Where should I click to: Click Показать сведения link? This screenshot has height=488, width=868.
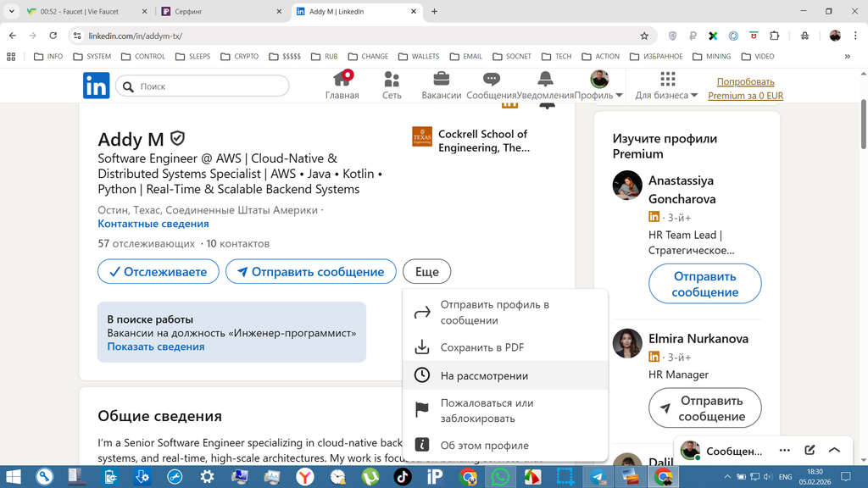(x=156, y=347)
